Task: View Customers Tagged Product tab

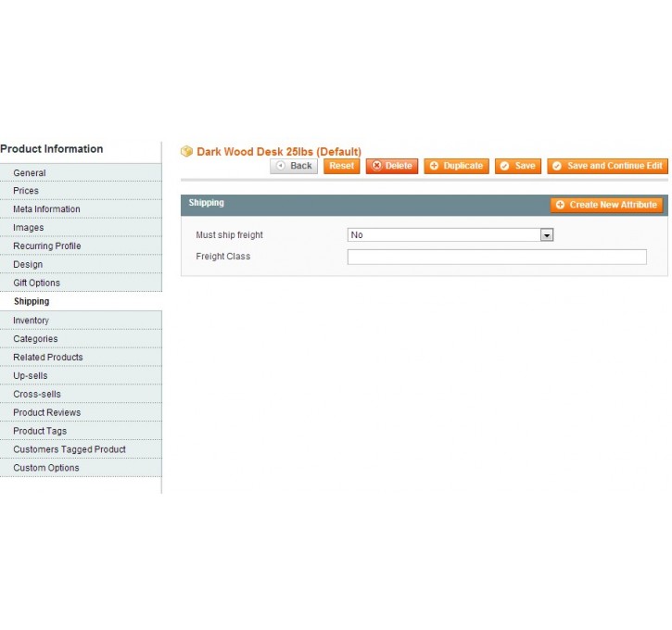Action: click(x=81, y=449)
